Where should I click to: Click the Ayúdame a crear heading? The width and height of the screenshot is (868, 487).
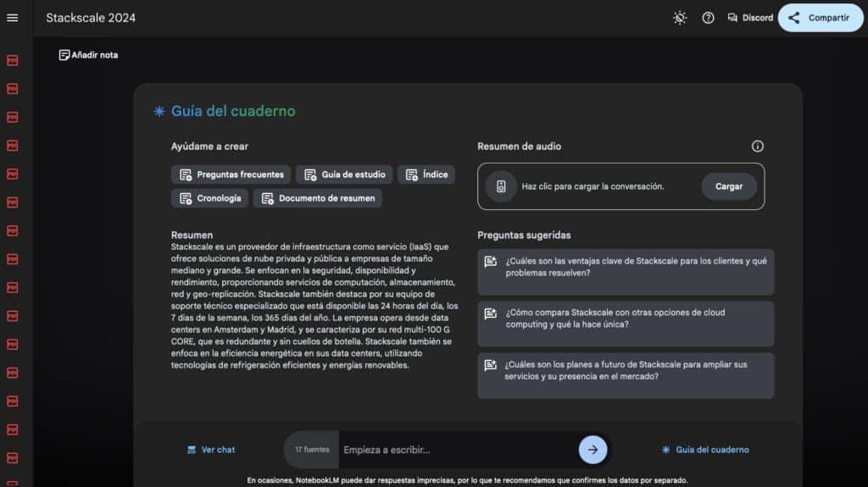pyautogui.click(x=209, y=146)
